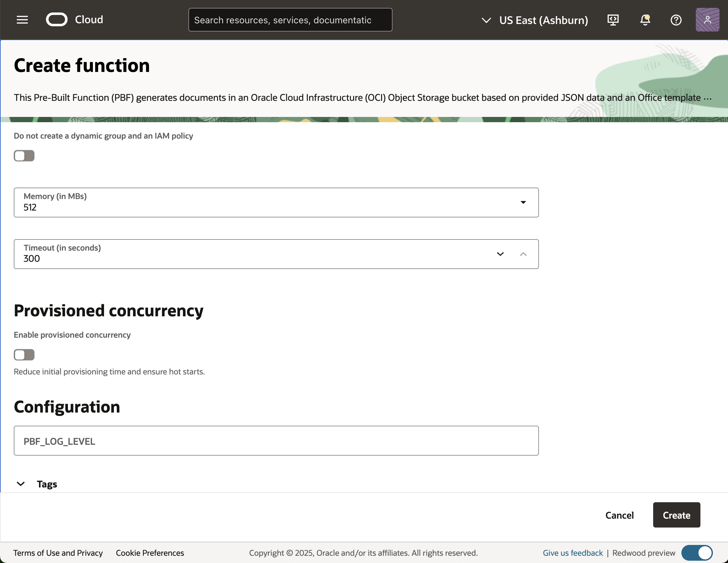This screenshot has height=563, width=728.
Task: Click the PBF_LOG_LEVEL configuration field
Action: (276, 440)
